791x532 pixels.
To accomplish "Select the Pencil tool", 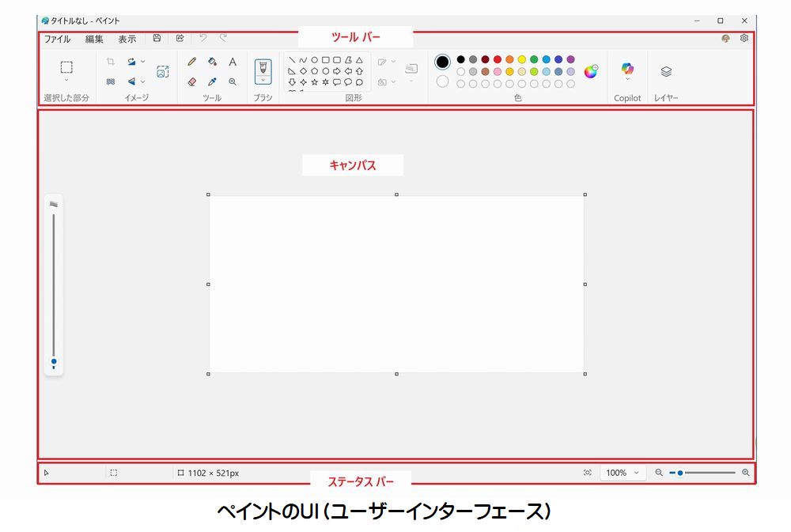I will tap(191, 62).
